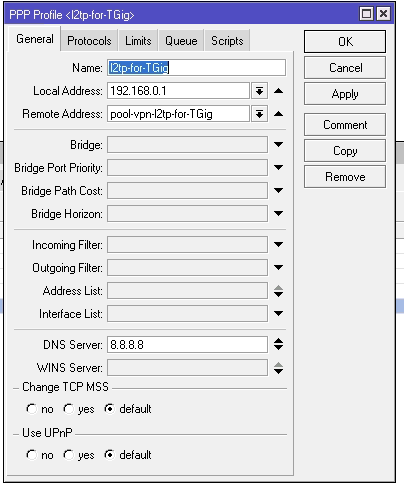Expand the Bridge Port Priority field

278,167
